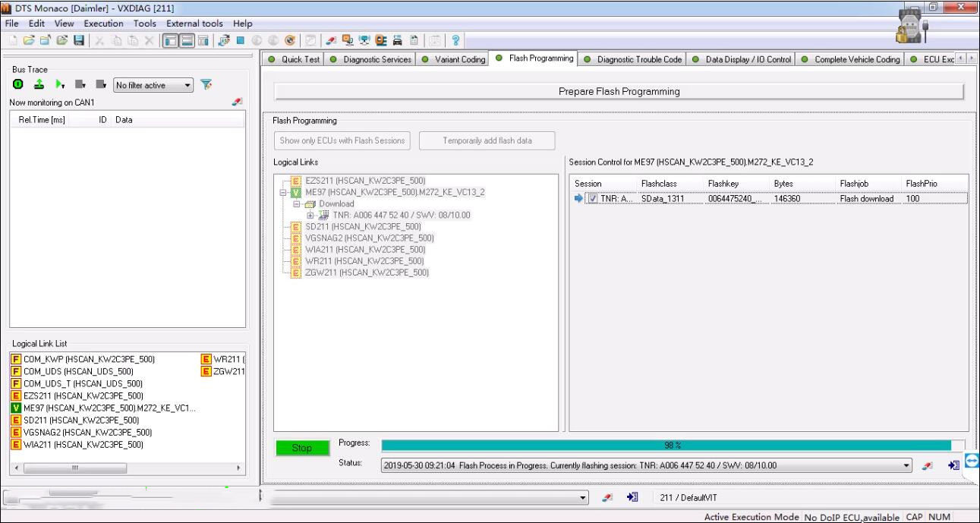980x523 pixels.
Task: Click Temporarily add flash data button
Action: coord(487,140)
